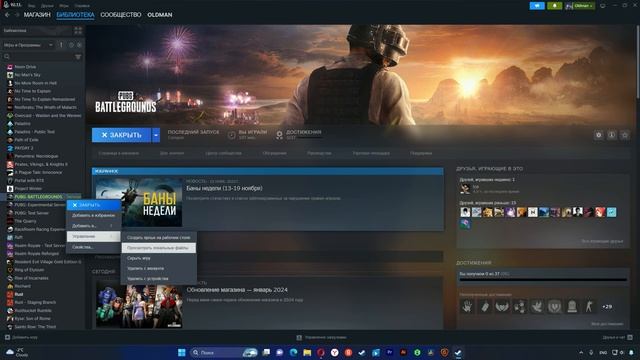Click the blue announcements button in title bar
This screenshot has width=640, height=360.
click(x=537, y=6)
